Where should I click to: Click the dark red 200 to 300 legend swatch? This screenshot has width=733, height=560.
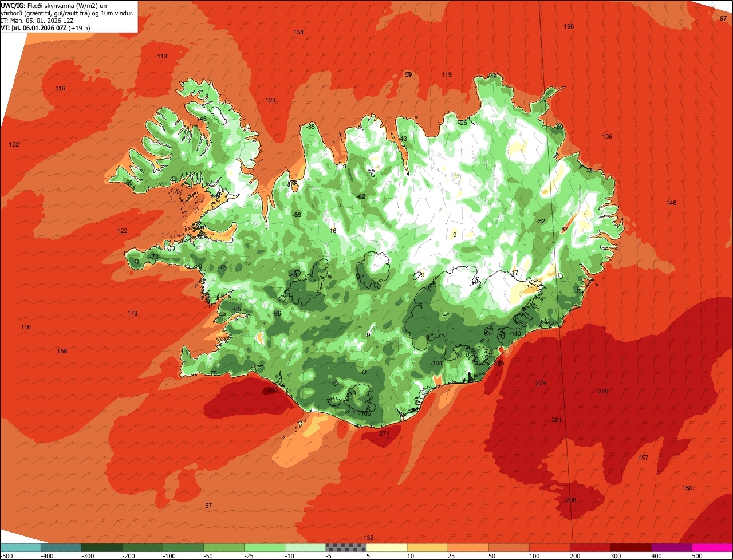coord(590,547)
